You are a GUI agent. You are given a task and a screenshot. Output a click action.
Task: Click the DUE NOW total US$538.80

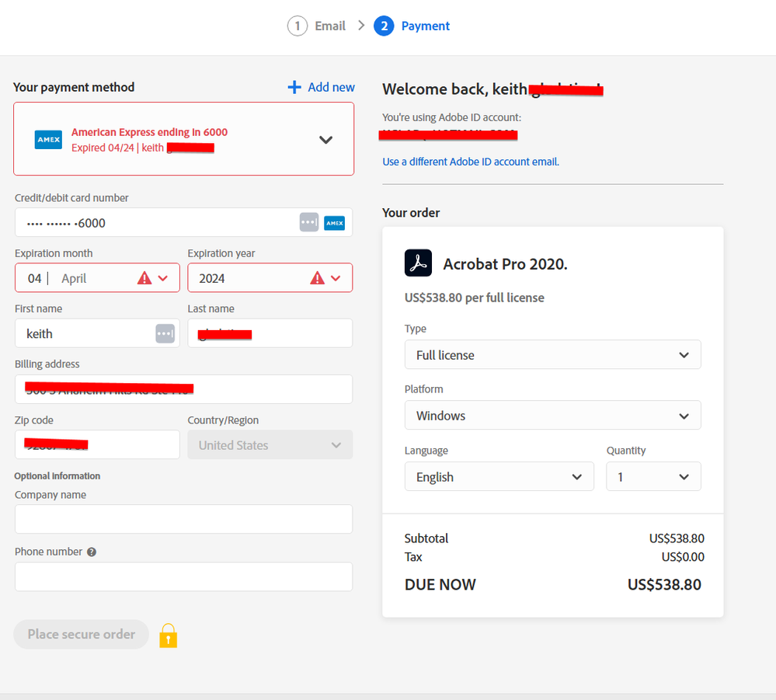pos(664,585)
